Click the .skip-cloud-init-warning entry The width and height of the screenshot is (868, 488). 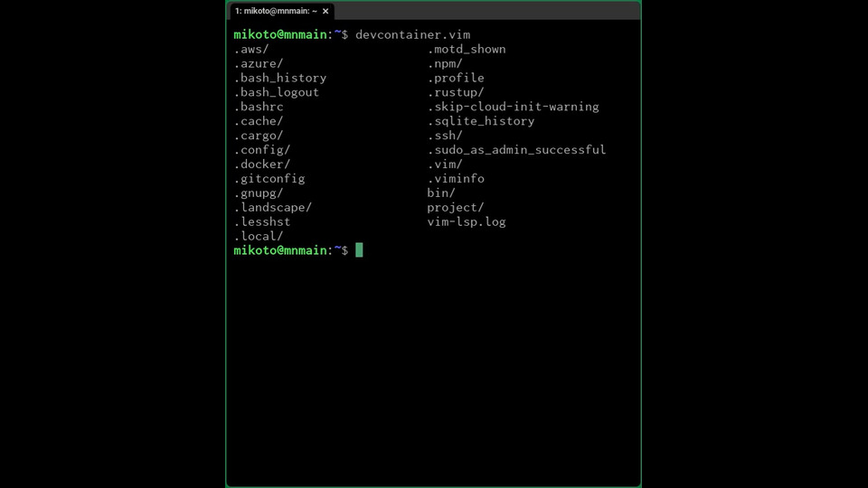pyautogui.click(x=514, y=107)
